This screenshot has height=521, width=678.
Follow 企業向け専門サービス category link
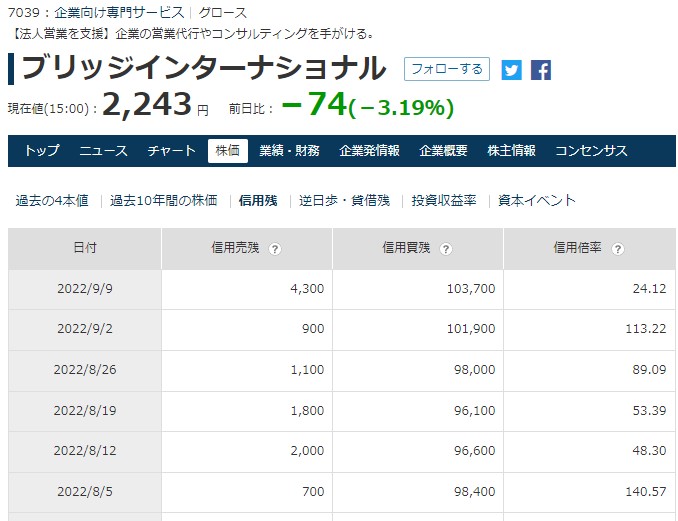pyautogui.click(x=119, y=13)
